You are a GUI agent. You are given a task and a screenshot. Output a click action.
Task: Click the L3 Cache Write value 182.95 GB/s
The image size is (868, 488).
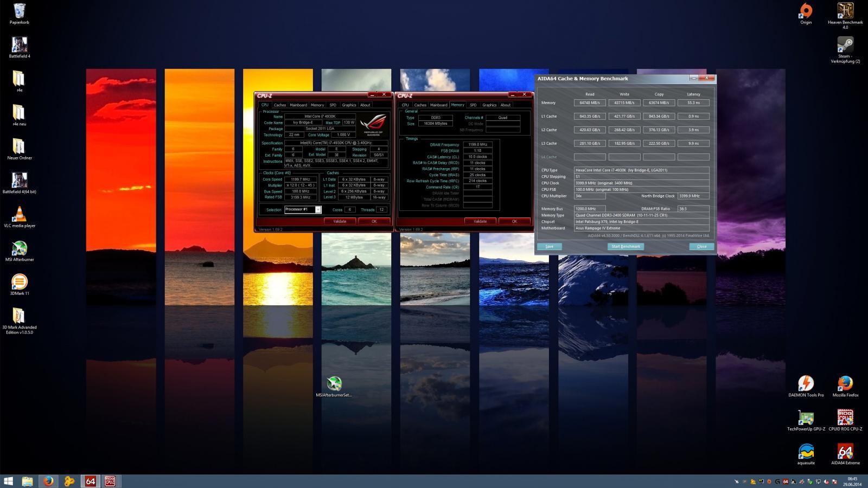[624, 143]
